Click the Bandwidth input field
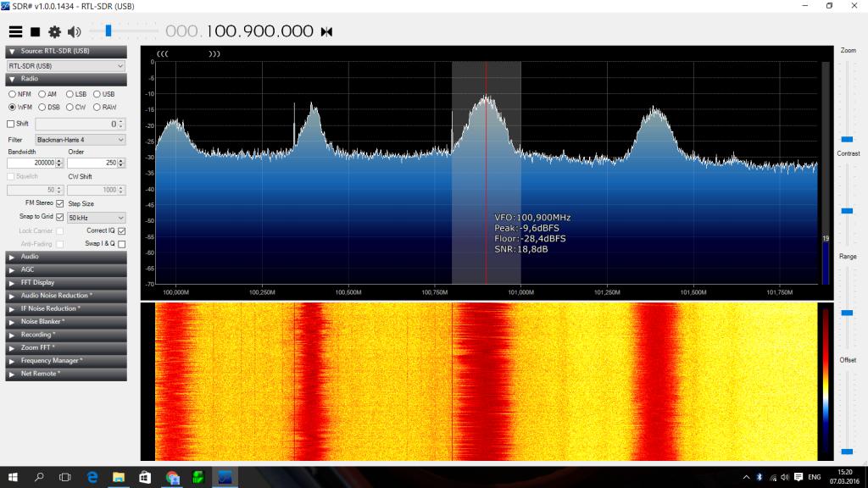The image size is (868, 488). click(31, 163)
